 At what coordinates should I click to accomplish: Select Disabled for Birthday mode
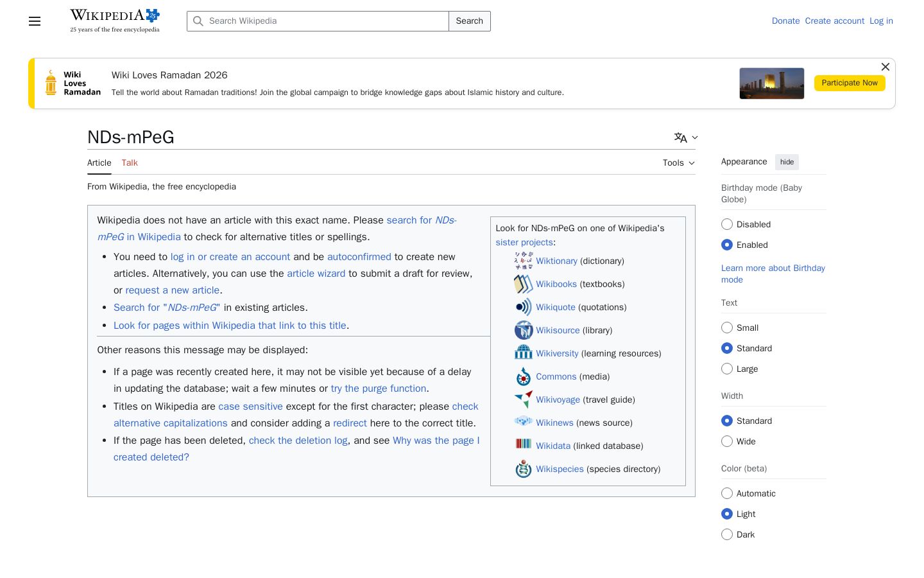(x=727, y=224)
